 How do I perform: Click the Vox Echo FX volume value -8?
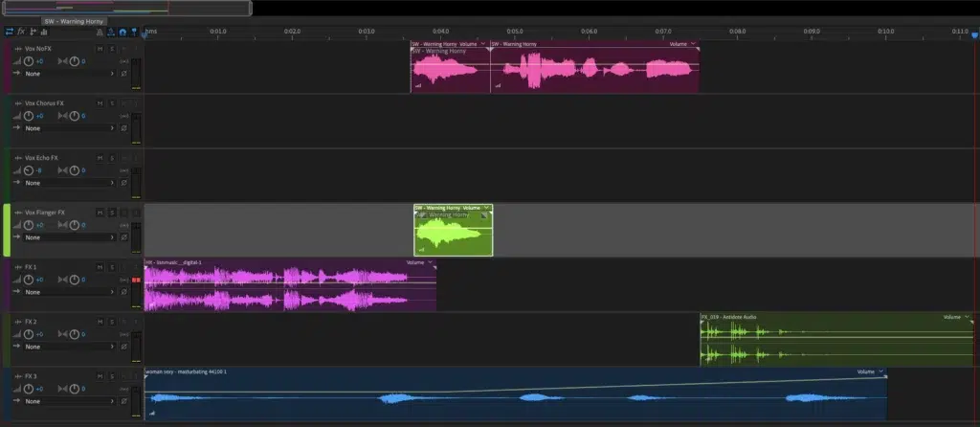click(38, 170)
